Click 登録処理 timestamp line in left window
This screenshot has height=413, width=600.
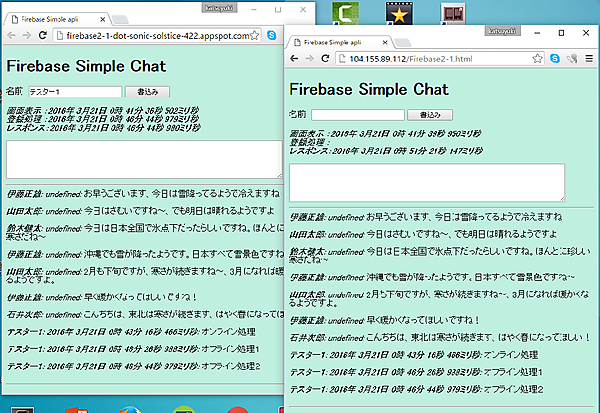point(103,119)
